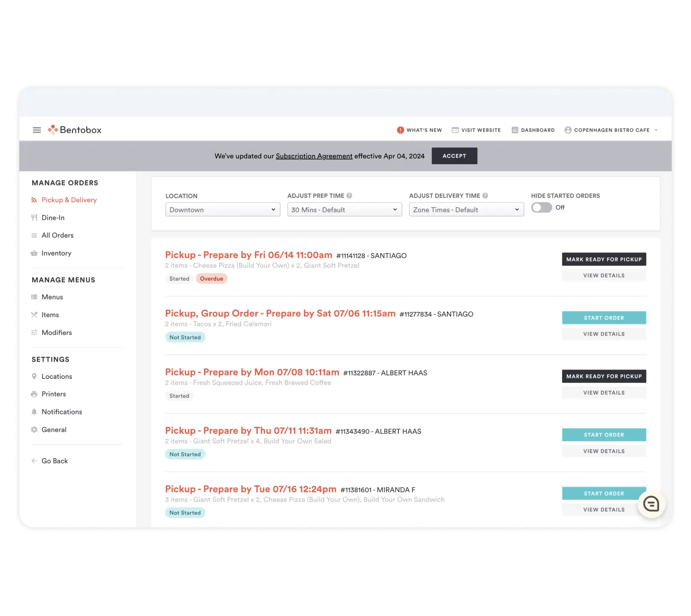691x616 pixels.
Task: Open the chat support bubble
Action: (x=651, y=504)
